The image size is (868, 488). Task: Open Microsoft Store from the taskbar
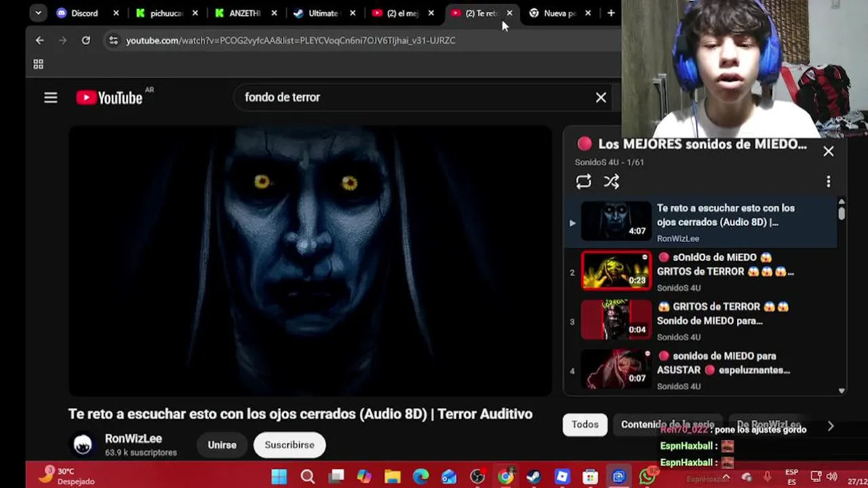pyautogui.click(x=591, y=476)
